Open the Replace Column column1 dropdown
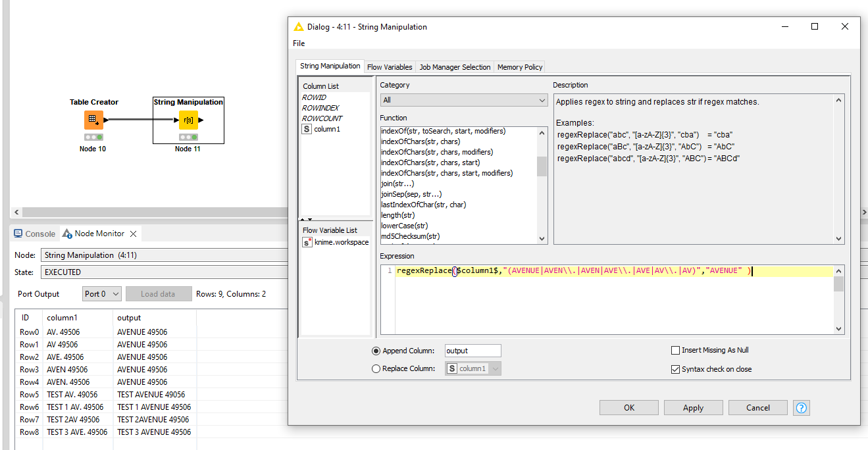The height and width of the screenshot is (450, 868). click(473, 368)
